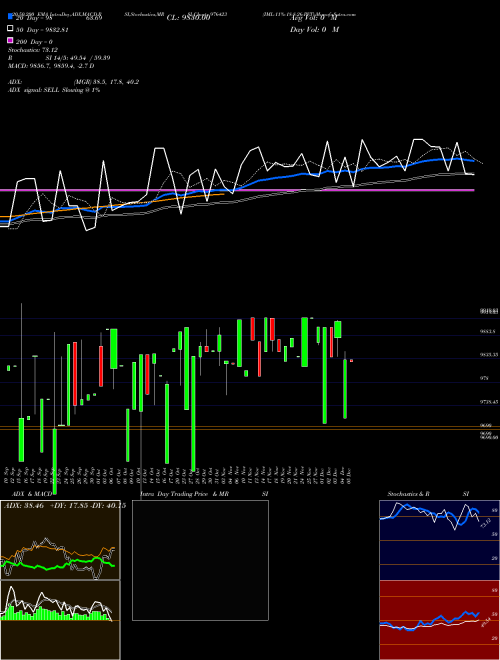The image size is (500, 660).
Task: Click the 'Intra Day Trading Price & MR' title
Action: (185, 494)
